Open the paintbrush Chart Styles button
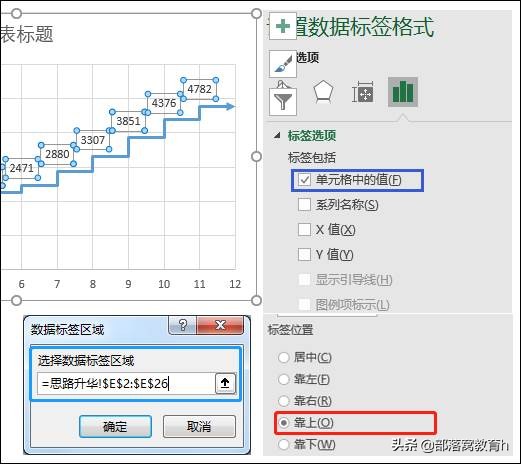521x464 pixels. [283, 64]
